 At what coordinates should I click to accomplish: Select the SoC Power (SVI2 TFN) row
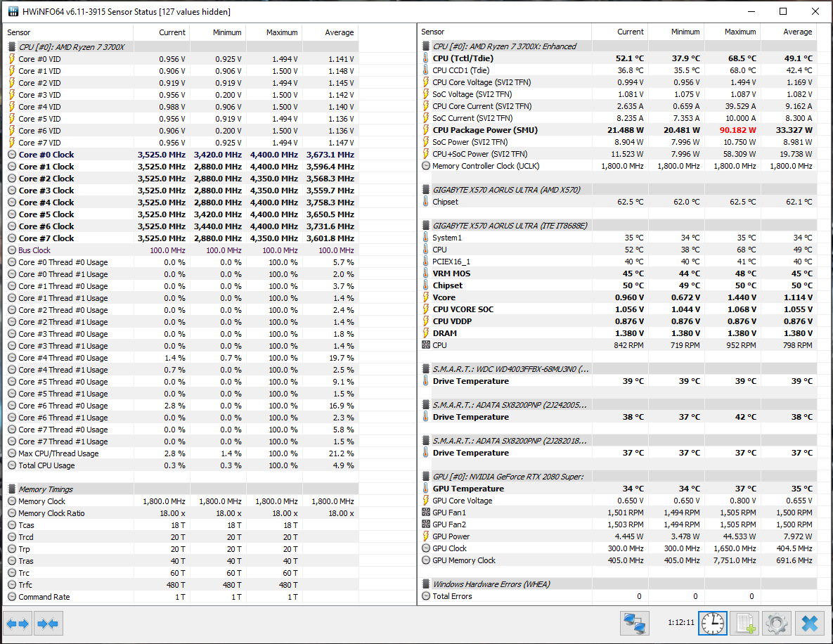point(618,142)
